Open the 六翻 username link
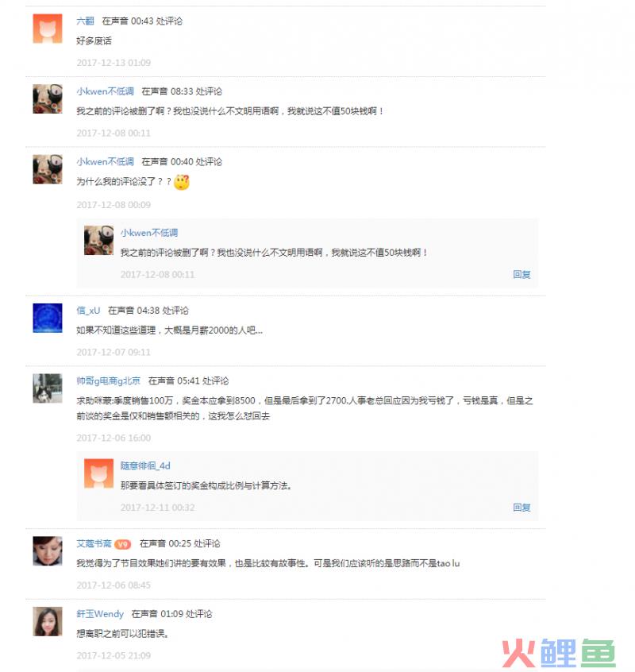Image resolution: width=635 pixels, height=672 pixels. (x=85, y=21)
